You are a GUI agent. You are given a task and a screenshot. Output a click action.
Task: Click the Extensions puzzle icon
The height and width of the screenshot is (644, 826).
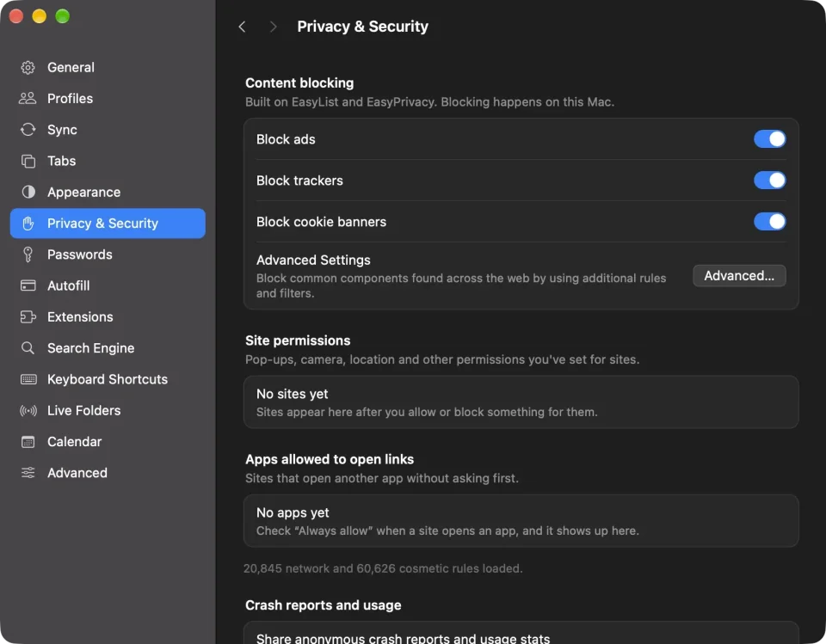tap(28, 316)
